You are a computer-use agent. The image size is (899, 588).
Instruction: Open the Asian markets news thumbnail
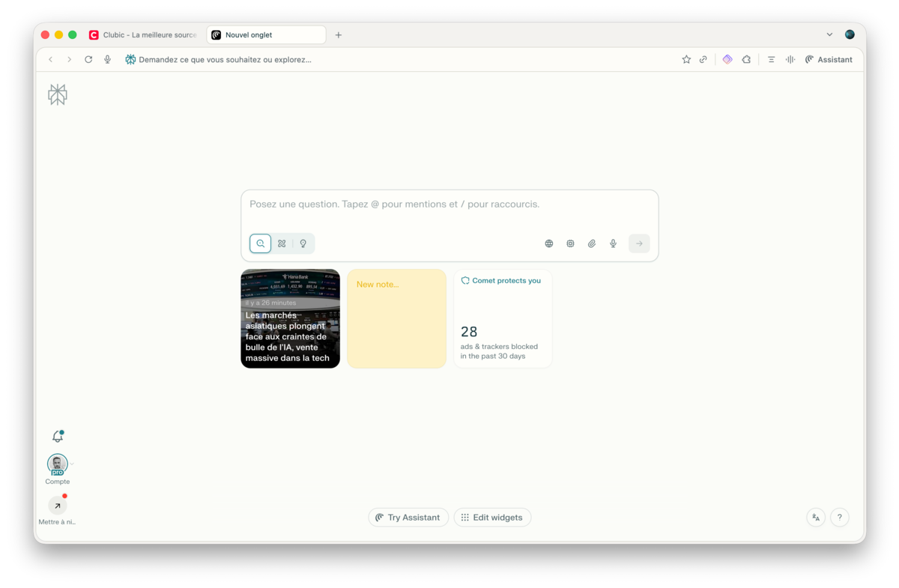pos(290,318)
